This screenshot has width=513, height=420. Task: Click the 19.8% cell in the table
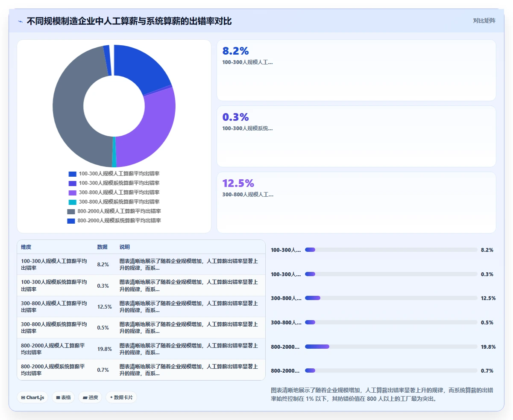click(x=104, y=349)
